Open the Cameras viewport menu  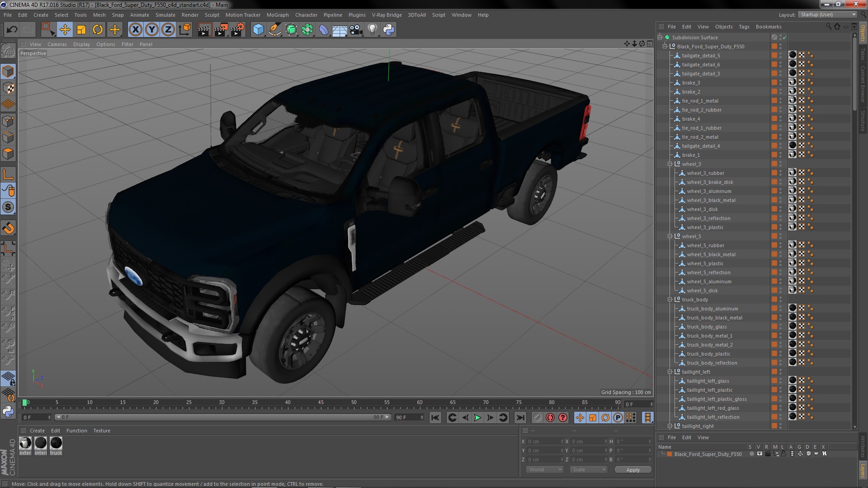(57, 44)
